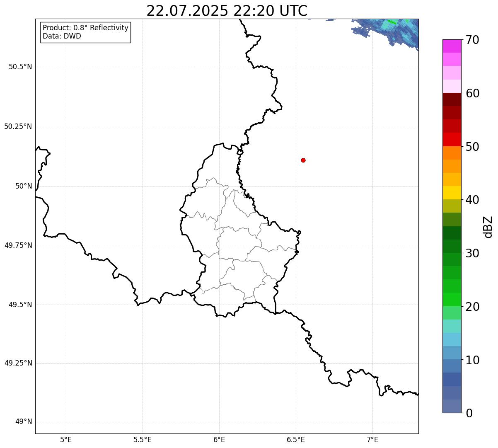Click the colorbar tick label 70
498x448 pixels.
472,40
